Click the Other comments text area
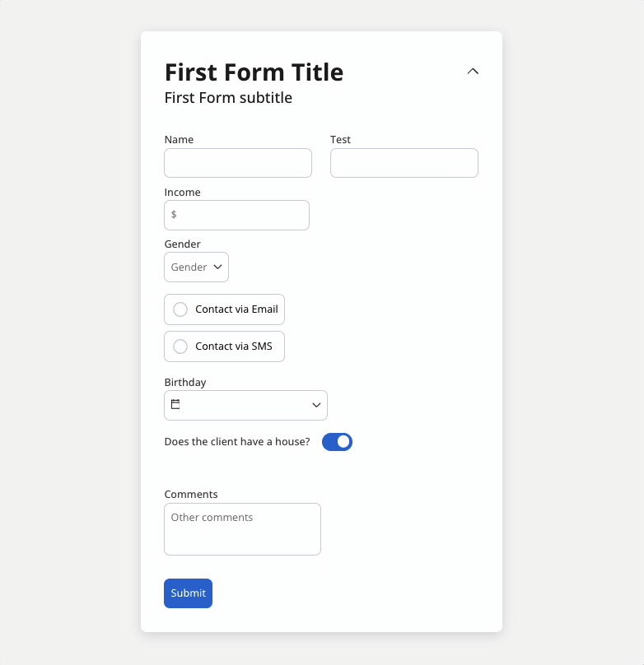 (242, 529)
